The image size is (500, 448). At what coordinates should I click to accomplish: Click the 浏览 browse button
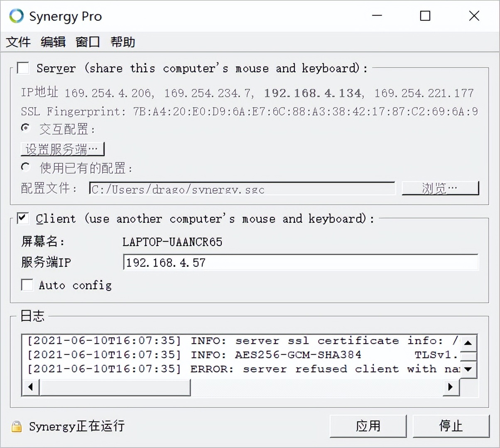(440, 188)
